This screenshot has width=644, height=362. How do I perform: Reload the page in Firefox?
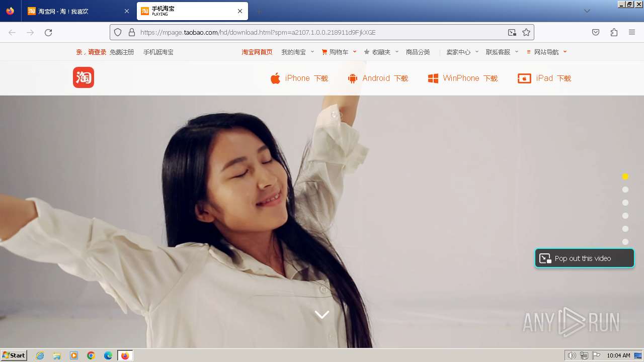(48, 32)
